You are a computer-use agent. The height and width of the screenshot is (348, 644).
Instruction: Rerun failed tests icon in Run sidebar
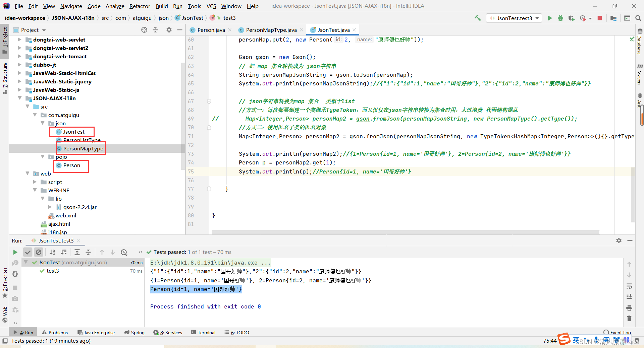click(x=15, y=263)
